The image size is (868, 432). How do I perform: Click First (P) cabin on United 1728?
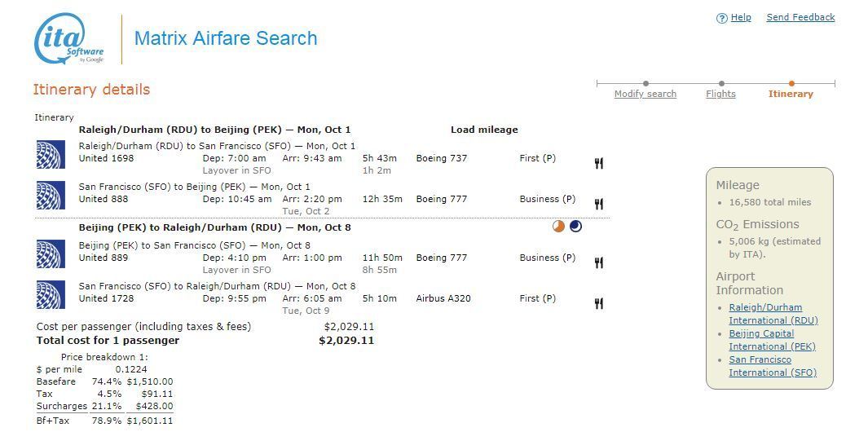click(x=538, y=298)
